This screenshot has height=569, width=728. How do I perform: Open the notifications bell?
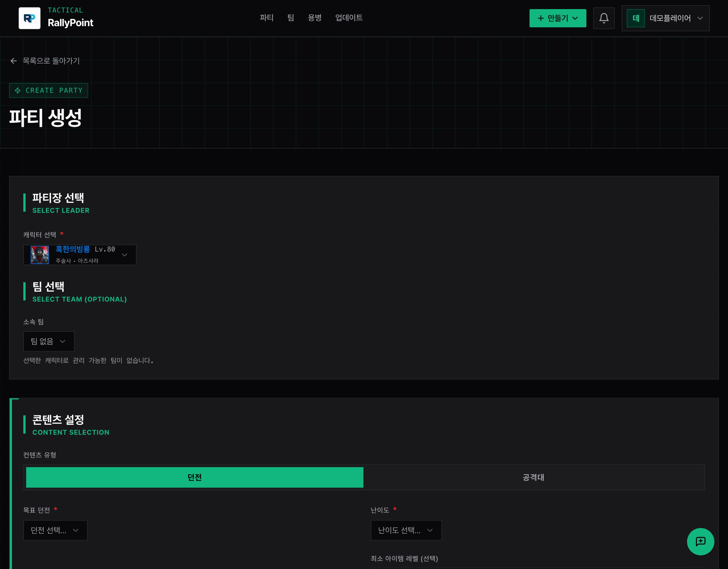(x=604, y=18)
